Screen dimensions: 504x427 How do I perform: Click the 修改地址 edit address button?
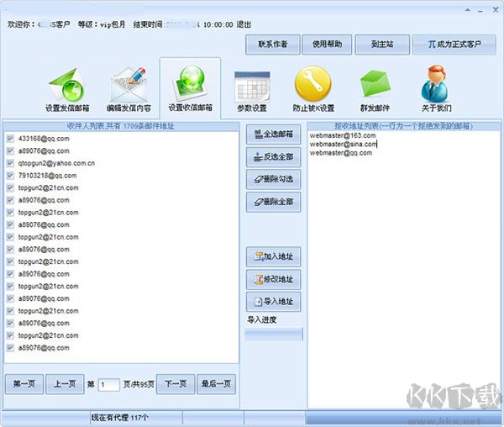point(274,279)
